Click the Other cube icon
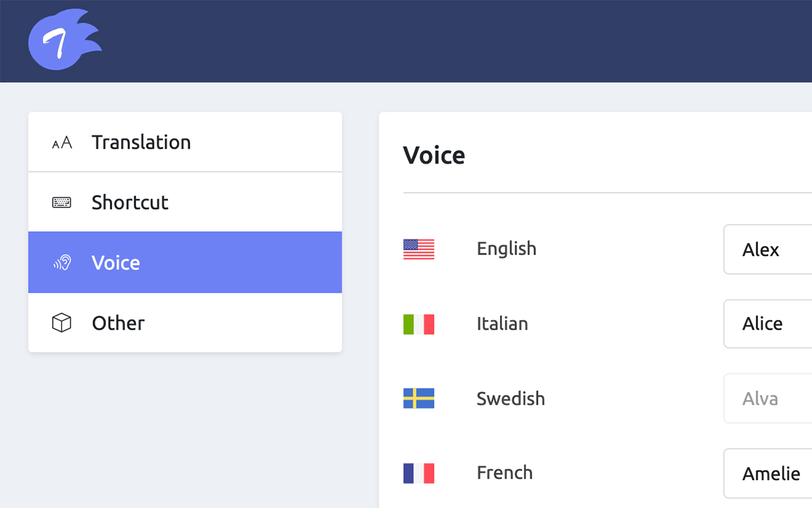Image resolution: width=812 pixels, height=508 pixels. coord(62,323)
